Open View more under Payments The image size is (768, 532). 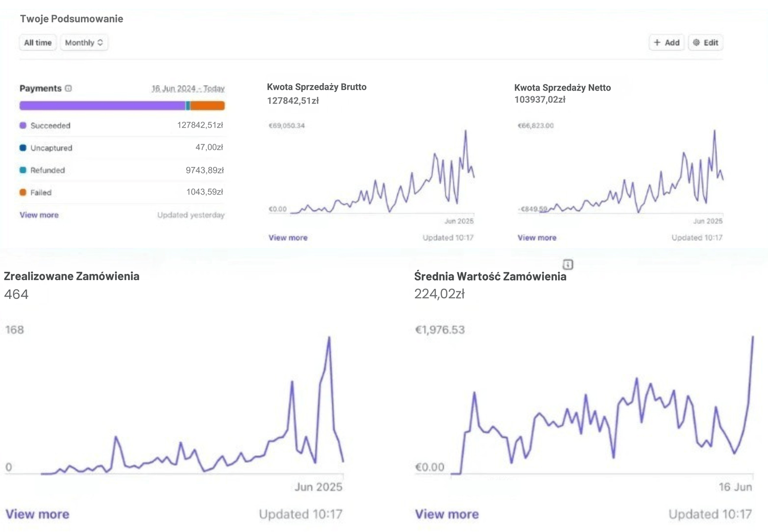pyautogui.click(x=39, y=215)
